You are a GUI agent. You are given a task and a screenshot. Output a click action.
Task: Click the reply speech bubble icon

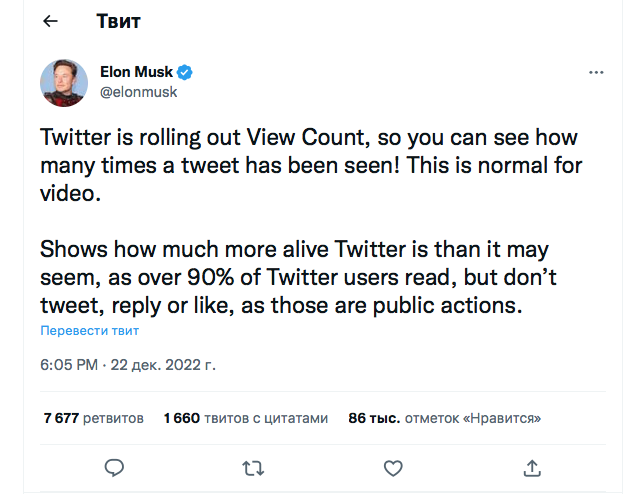pyautogui.click(x=115, y=467)
